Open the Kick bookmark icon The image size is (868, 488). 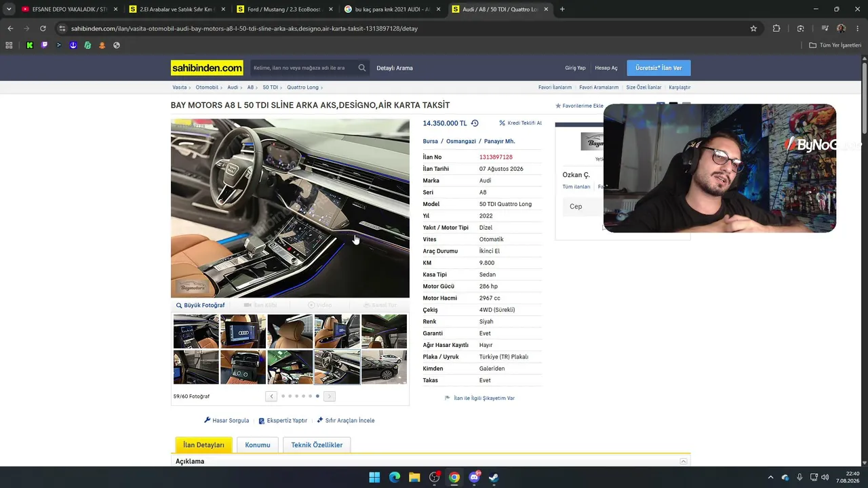pos(30,45)
